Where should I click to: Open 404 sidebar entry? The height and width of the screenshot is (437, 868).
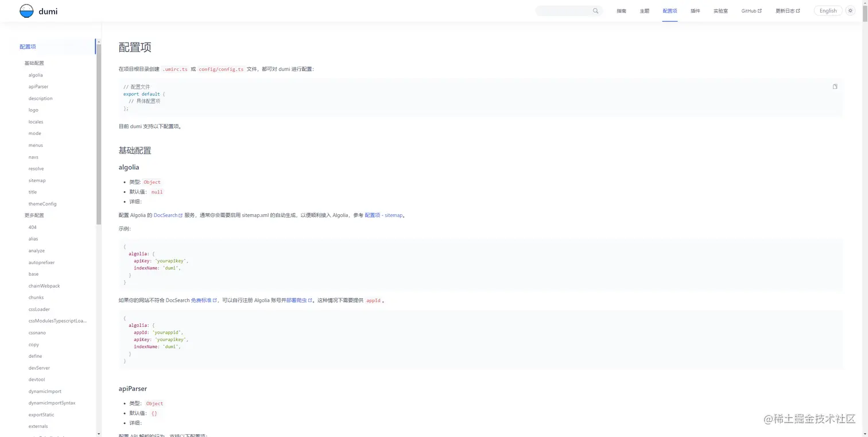[x=33, y=227]
